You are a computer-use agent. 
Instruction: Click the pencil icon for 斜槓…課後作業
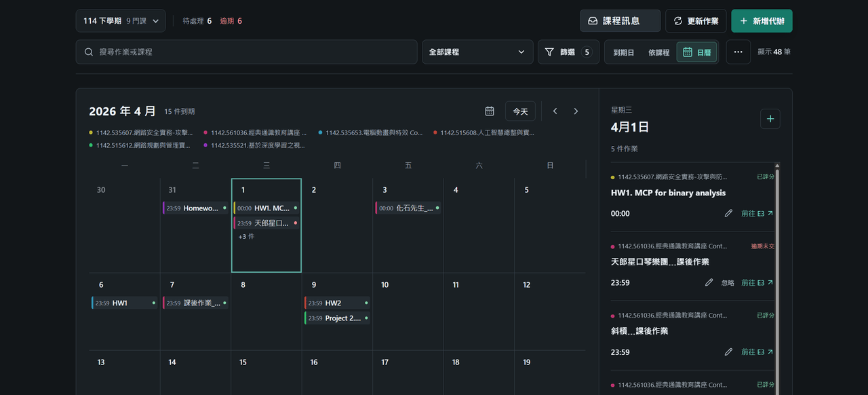(728, 352)
